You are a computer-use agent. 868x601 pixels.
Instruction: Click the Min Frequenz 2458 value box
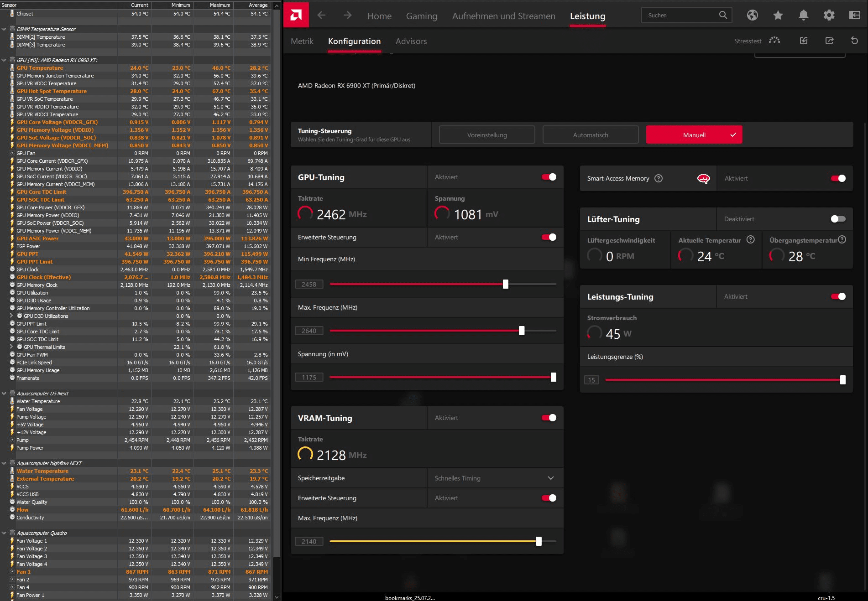309,284
